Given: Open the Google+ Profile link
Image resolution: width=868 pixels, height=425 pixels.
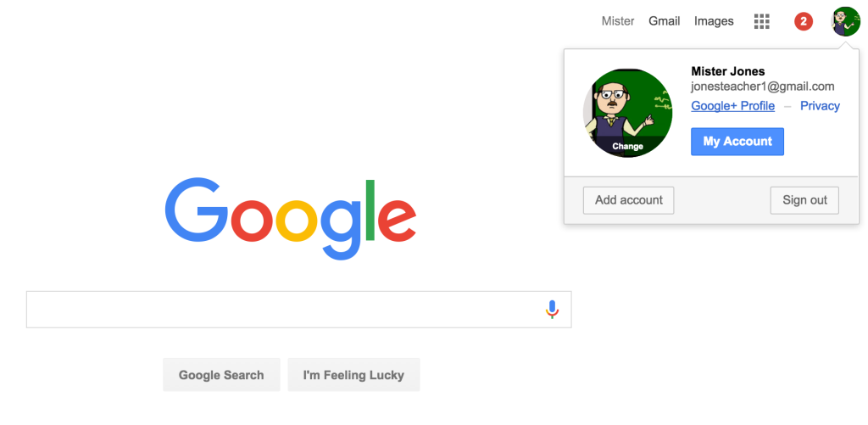Looking at the screenshot, I should pos(733,106).
